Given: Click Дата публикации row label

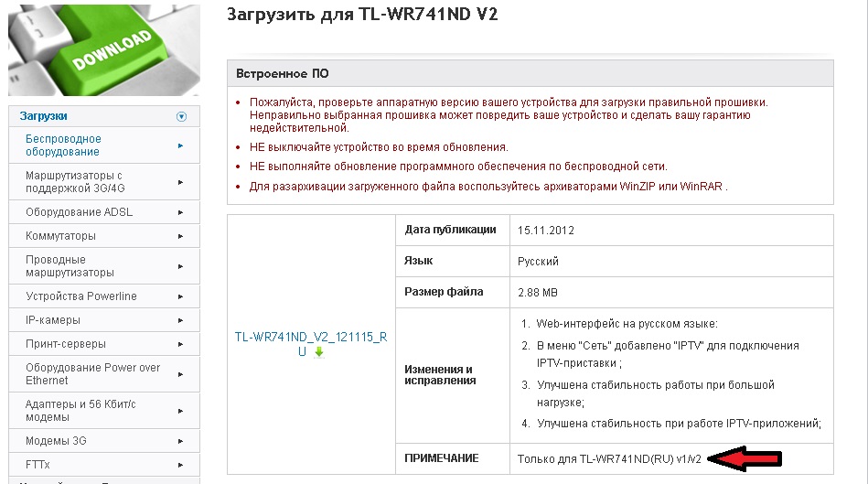Looking at the screenshot, I should point(450,230).
